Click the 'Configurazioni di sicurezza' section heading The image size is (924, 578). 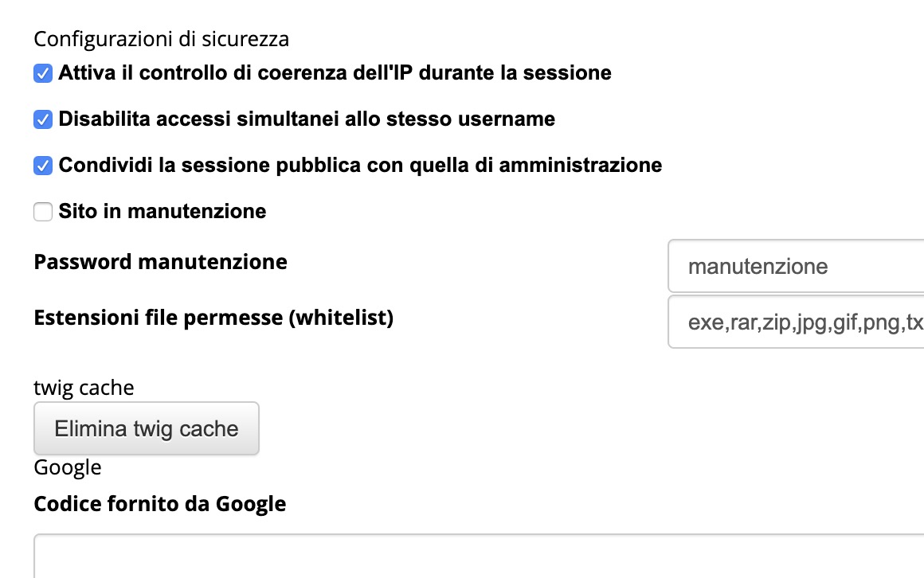pyautogui.click(x=161, y=38)
